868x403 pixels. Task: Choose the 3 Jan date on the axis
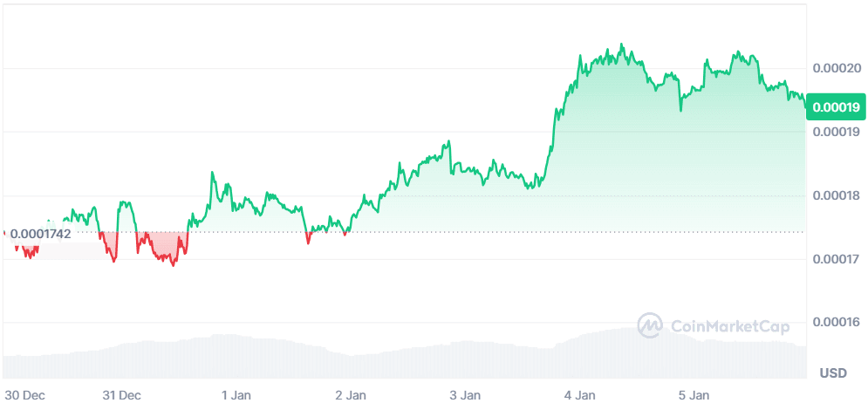(465, 394)
